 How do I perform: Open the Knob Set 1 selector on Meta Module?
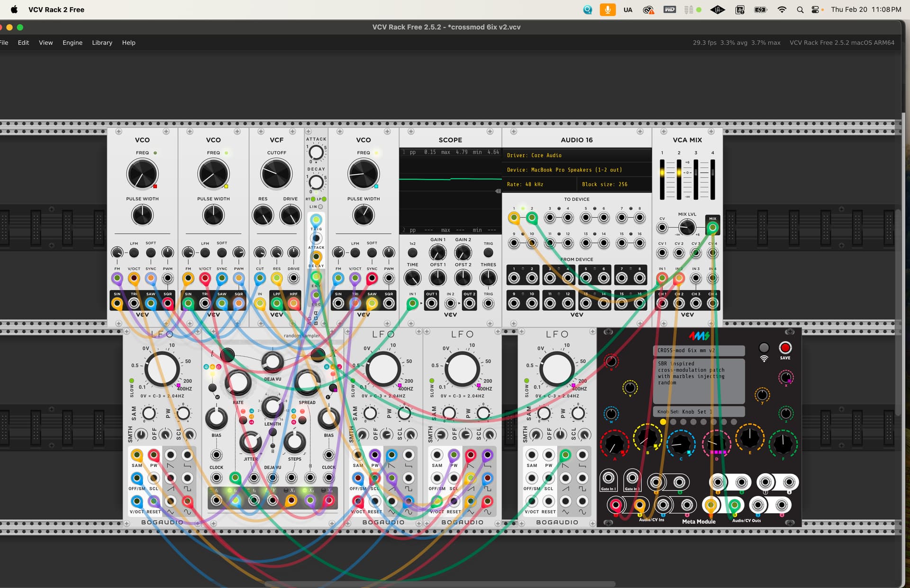click(699, 411)
